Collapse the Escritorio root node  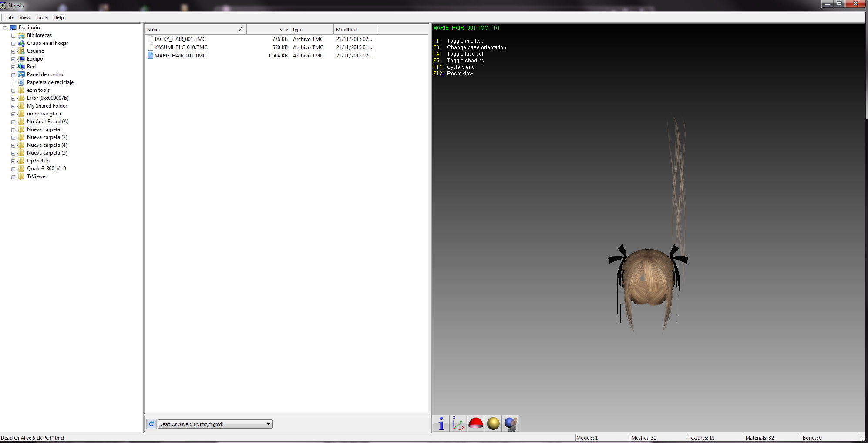(5, 28)
